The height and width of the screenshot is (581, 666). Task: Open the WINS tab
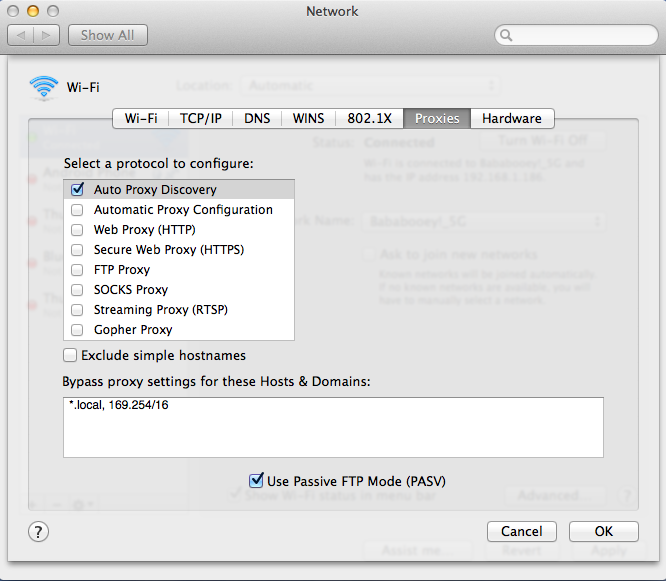click(x=308, y=118)
